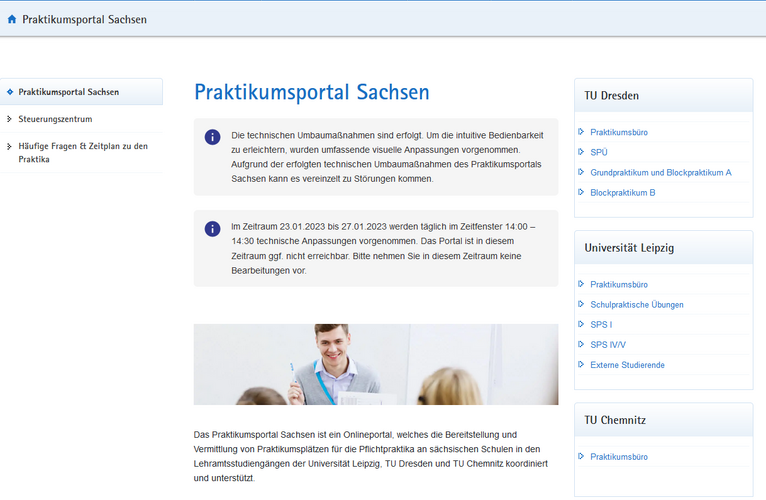Click the arrow icon beside TU Chemnitz Praktikumsbüro
Screen dimensions: 766x500
pyautogui.click(x=581, y=456)
